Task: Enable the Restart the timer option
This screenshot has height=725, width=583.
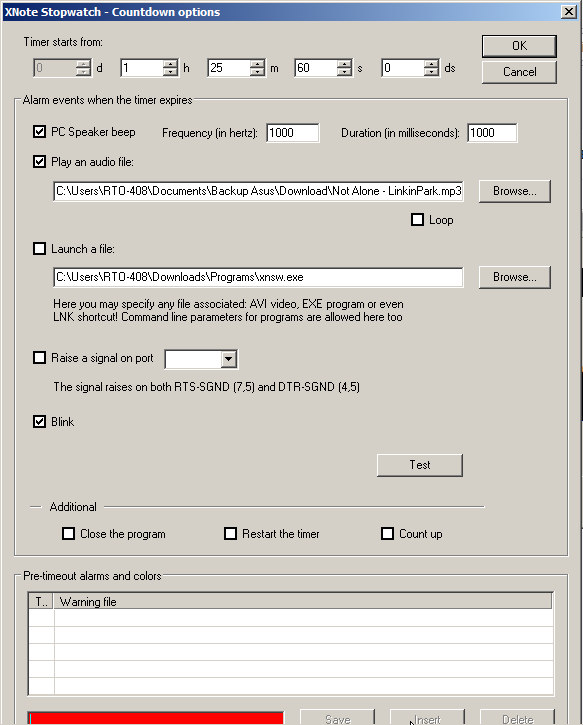Action: 230,534
